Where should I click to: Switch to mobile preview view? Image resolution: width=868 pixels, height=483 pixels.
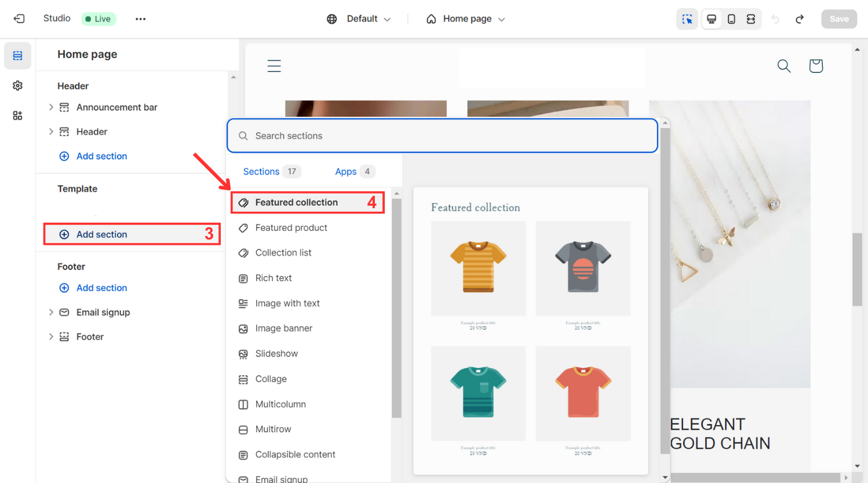click(x=731, y=19)
